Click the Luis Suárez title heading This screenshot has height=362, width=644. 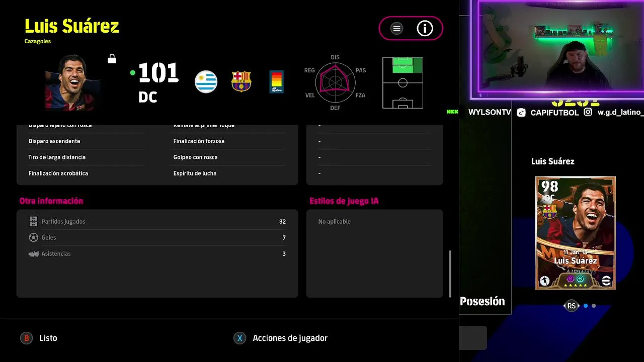[71, 26]
